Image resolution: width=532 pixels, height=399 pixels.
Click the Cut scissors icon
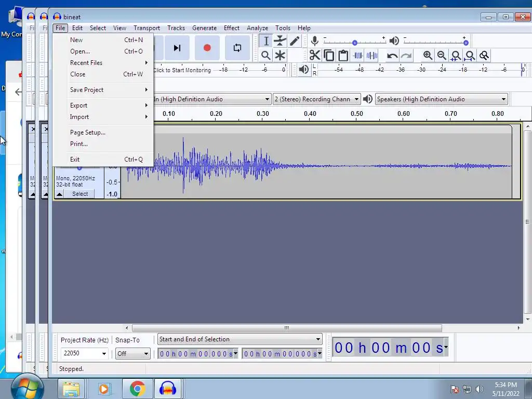click(315, 55)
